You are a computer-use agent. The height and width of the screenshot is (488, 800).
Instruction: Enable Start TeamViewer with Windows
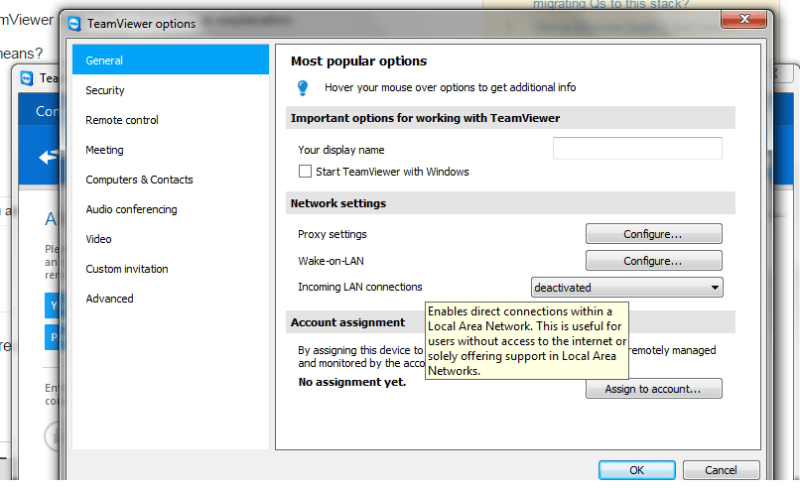tap(305, 172)
